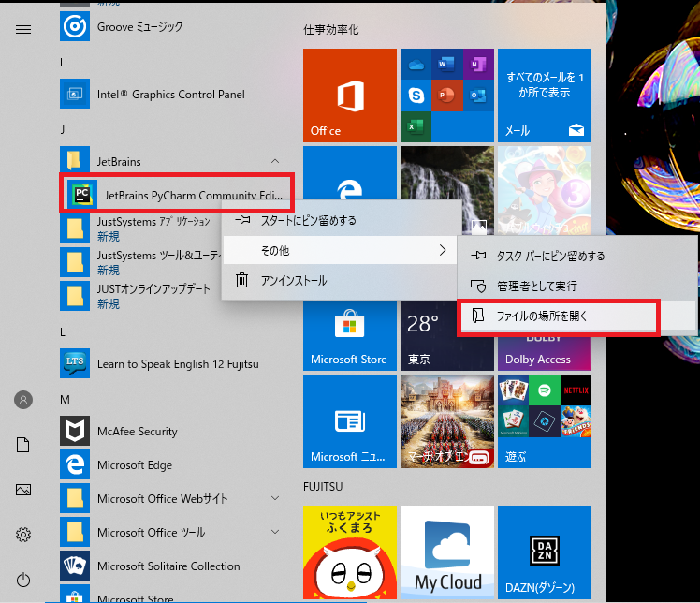This screenshot has height=603, width=700.
Task: Open the Office tile
Action: [x=350, y=96]
